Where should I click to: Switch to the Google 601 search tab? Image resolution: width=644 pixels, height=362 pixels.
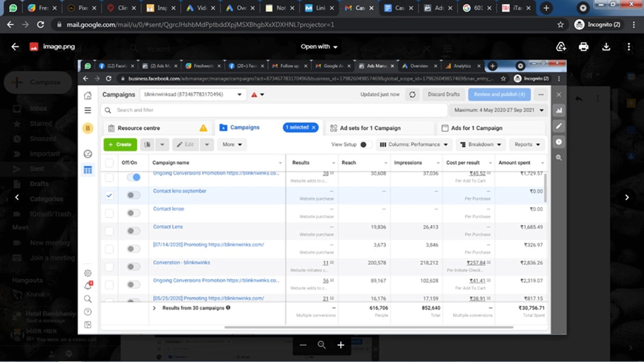[475, 8]
